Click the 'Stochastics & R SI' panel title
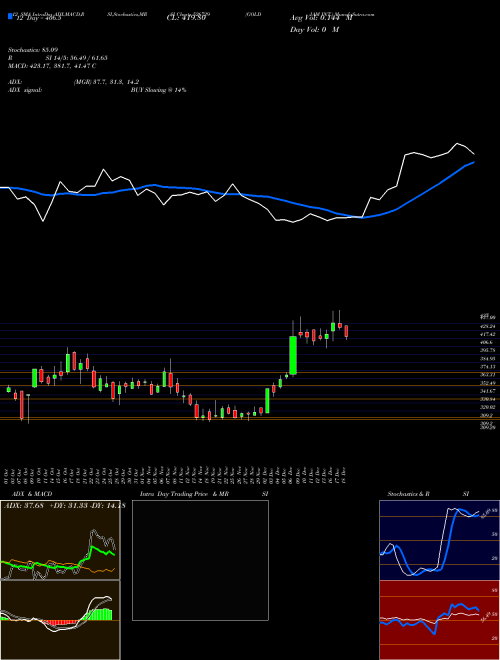This screenshot has width=500, height=660. point(428,494)
